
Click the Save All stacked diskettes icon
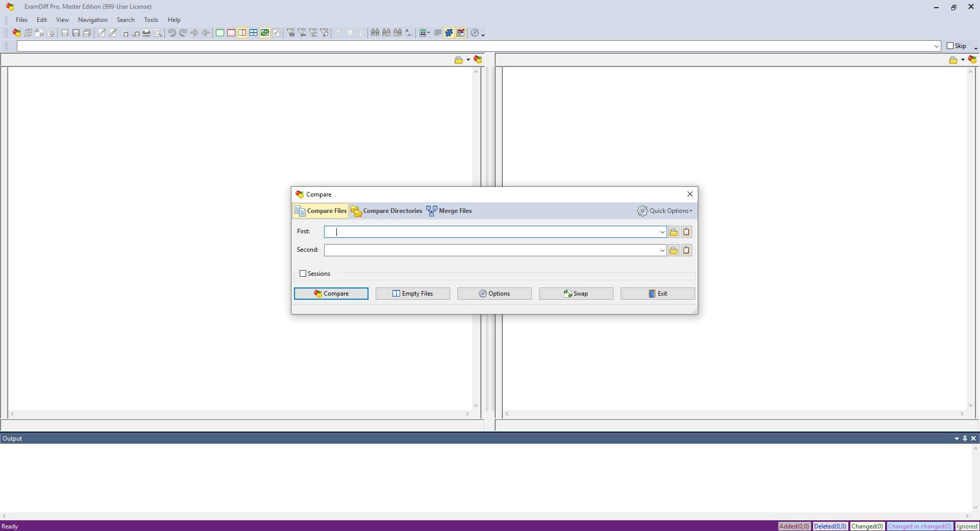click(x=87, y=33)
